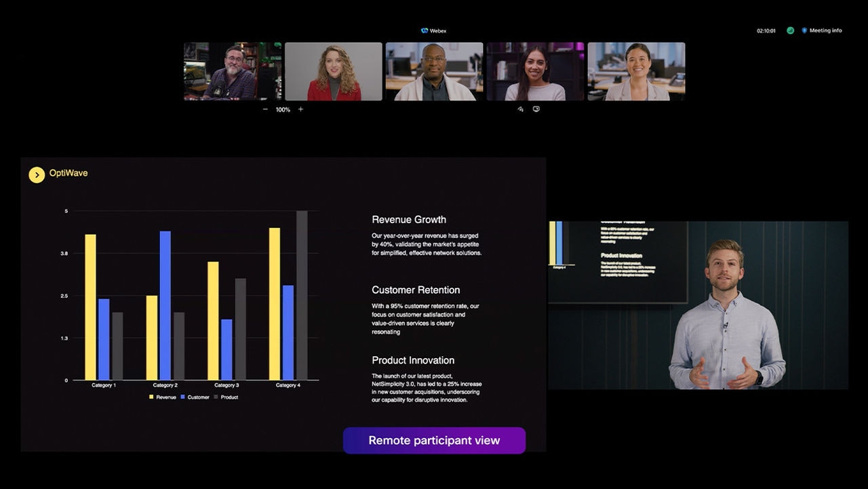Click the gray Product legend swatch
Image resolution: width=868 pixels, height=489 pixels.
pos(216,397)
